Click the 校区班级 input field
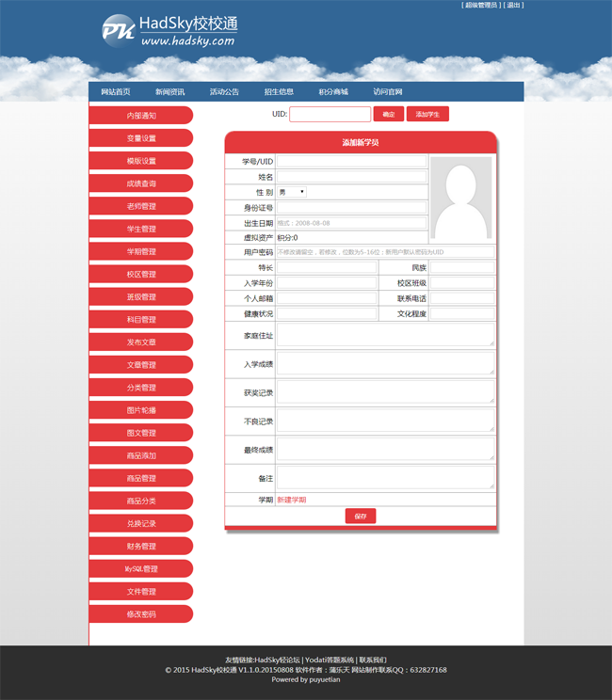Screen dimensions: 612x700 coord(462,282)
